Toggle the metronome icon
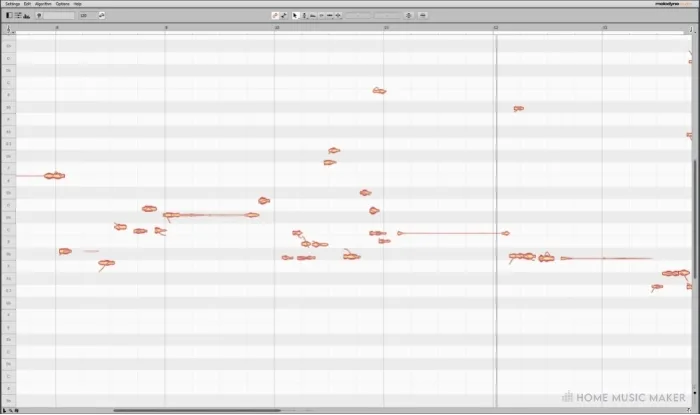Screen dimensions: 700x415 pos(39,16)
